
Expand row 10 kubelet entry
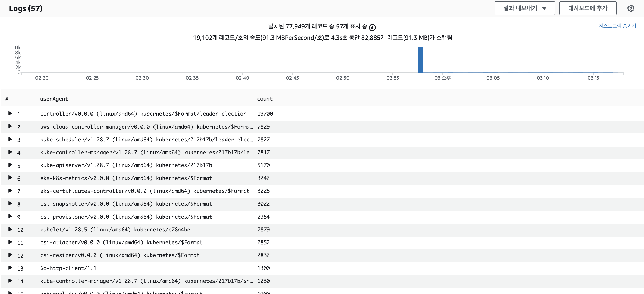[10, 229]
